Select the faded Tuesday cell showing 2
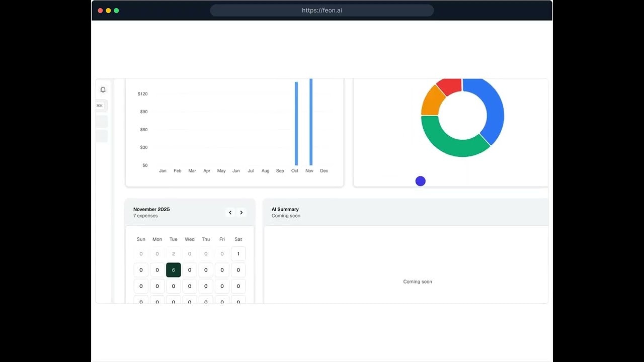644x362 pixels. coord(174,254)
